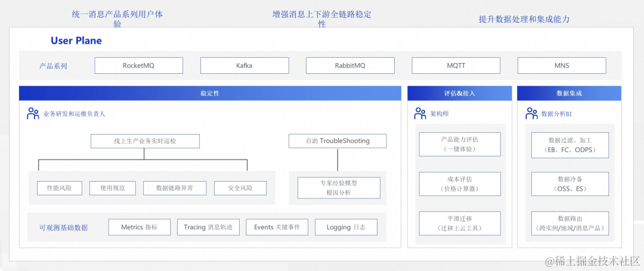Click the 提升数据处理和集成能力 heading
Screen dimensions: 644x271
click(524, 19)
